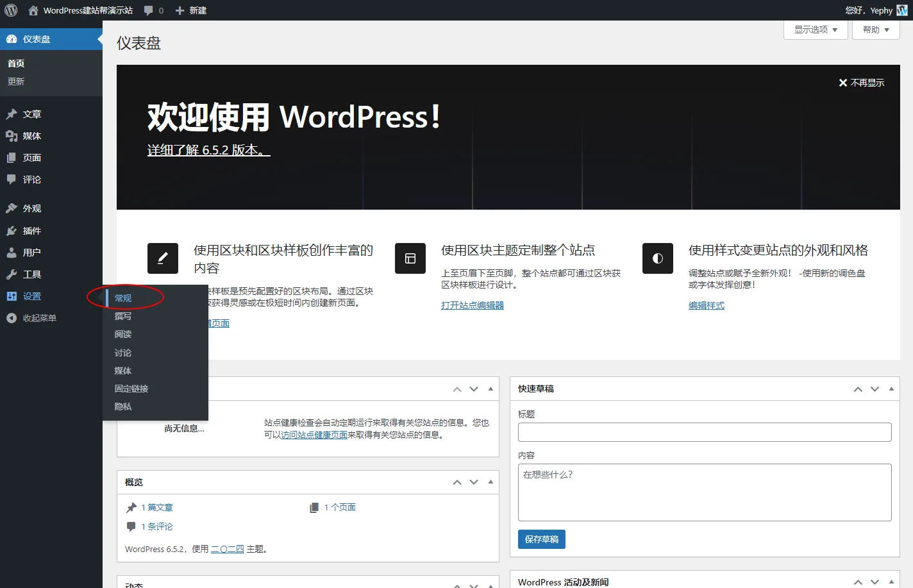The image size is (913, 588).
Task: Click the 在想些什么? content textarea
Action: tap(705, 492)
